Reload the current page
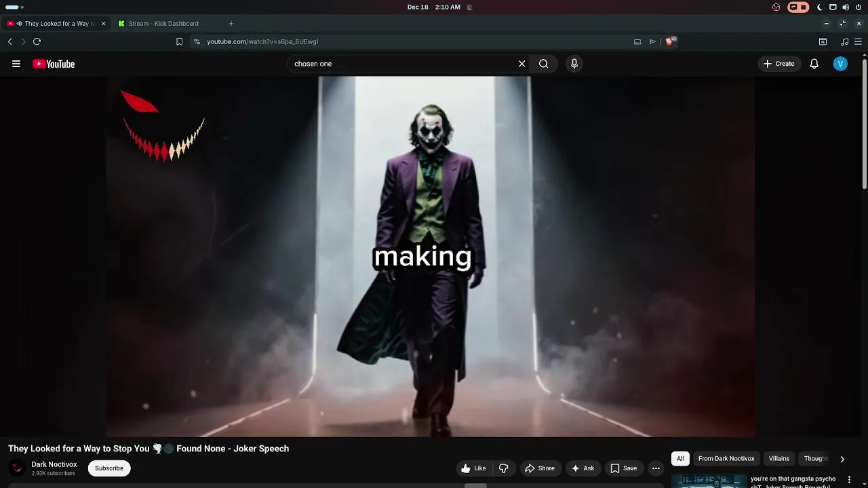Viewport: 868px width, 488px height. (37, 41)
